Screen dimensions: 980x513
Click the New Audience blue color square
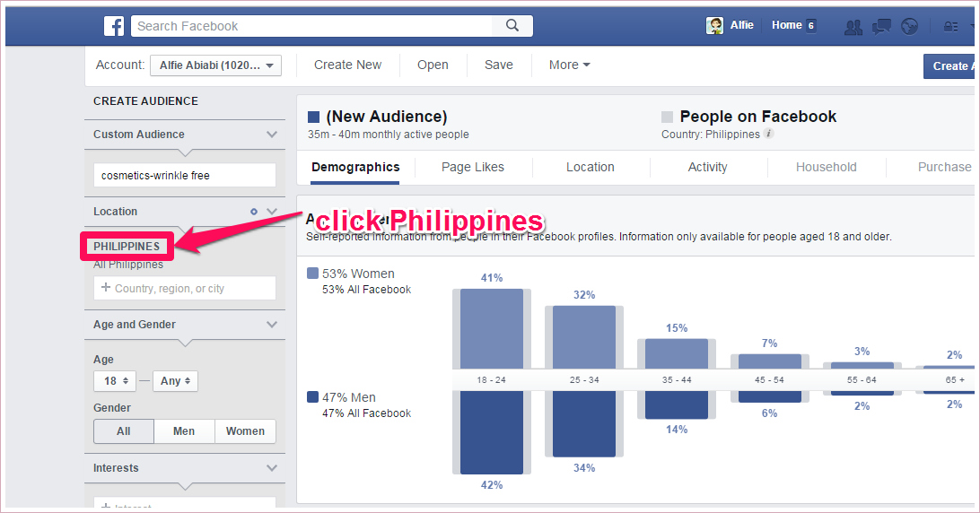pyautogui.click(x=313, y=117)
